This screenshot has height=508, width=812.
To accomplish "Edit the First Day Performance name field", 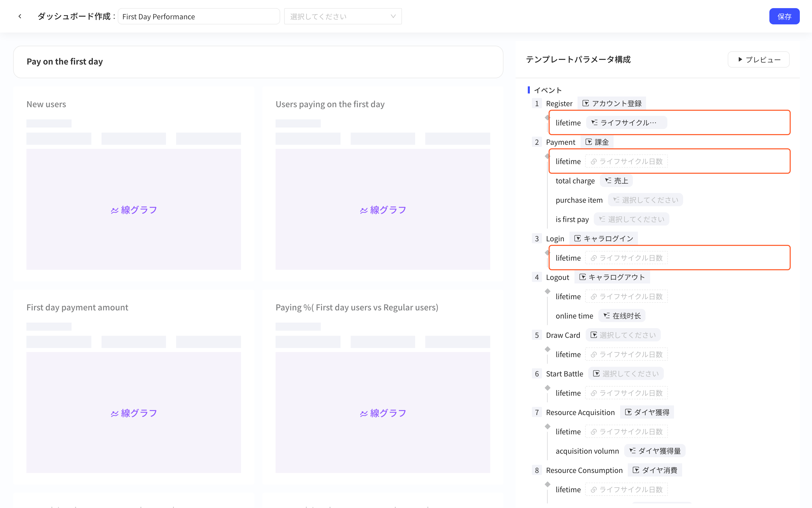I will 199,17.
